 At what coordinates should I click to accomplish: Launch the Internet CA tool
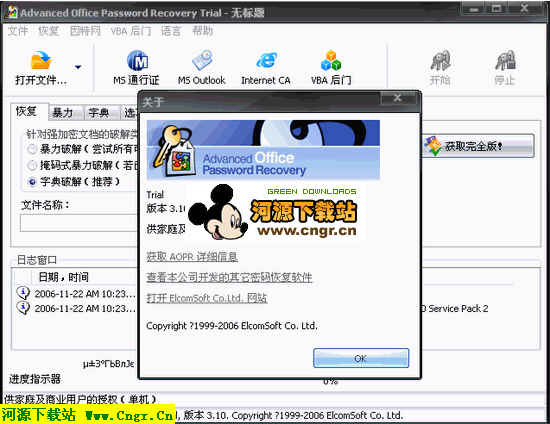pos(266,68)
